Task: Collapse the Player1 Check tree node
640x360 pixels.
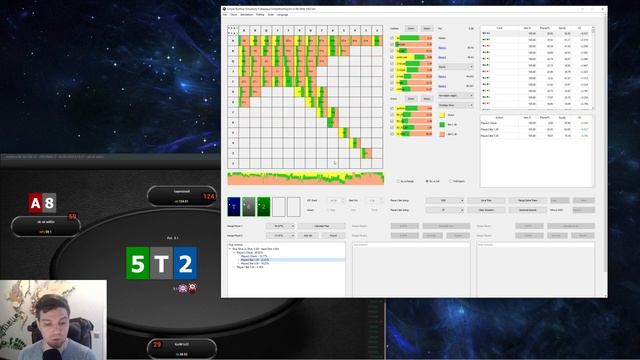Action: pos(234,253)
